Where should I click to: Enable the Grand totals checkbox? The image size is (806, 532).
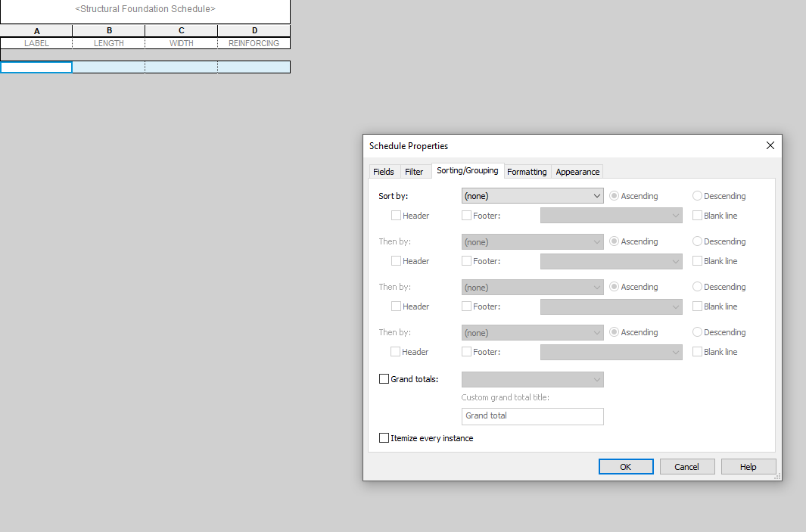click(384, 378)
